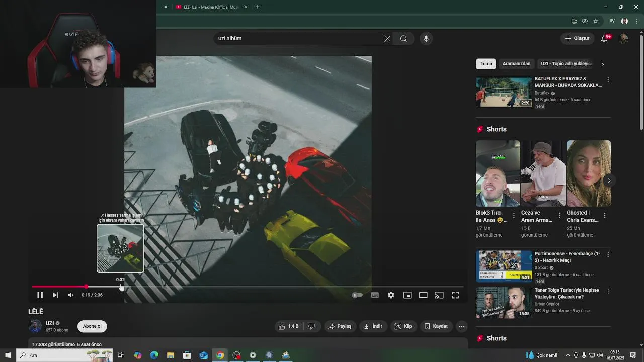Open a new browser tab

coord(258,7)
